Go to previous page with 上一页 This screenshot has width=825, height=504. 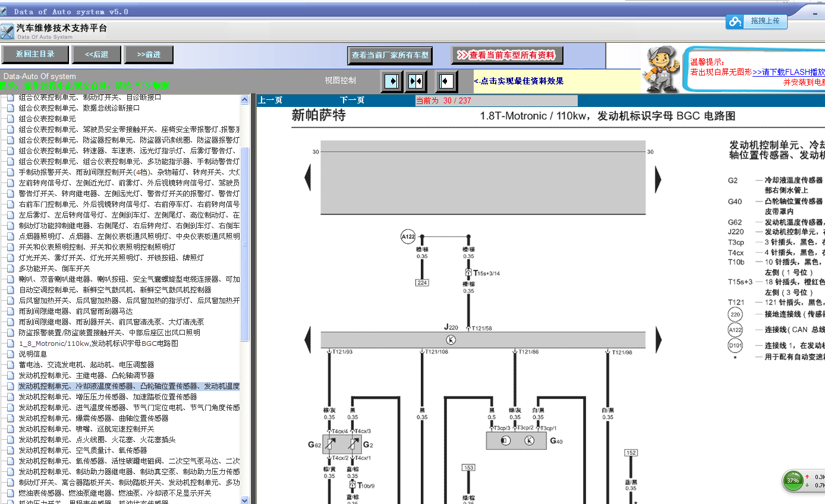tap(270, 100)
